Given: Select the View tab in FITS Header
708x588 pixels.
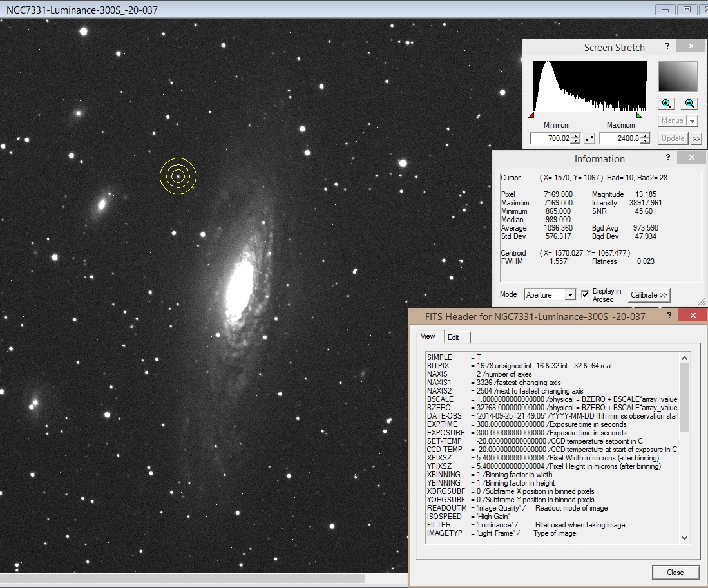Looking at the screenshot, I should [428, 336].
